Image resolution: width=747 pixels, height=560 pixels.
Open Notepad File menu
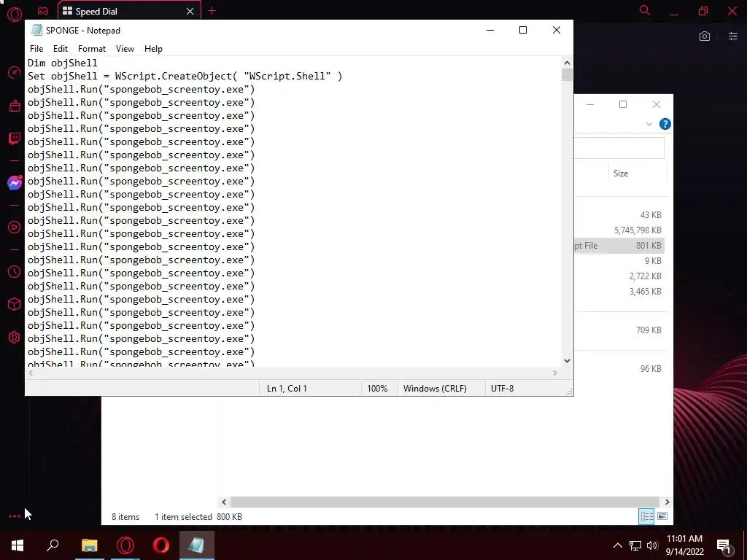click(x=36, y=49)
